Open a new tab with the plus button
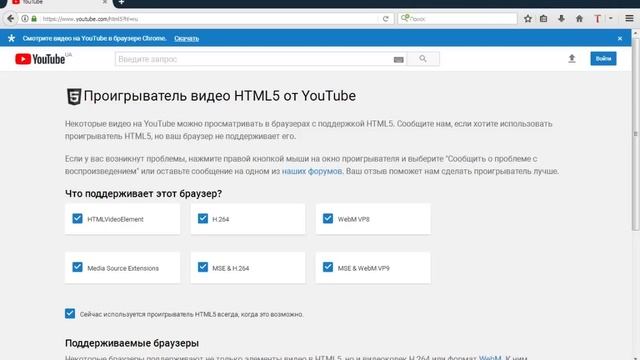This screenshot has height=360, width=640. tap(121, 2)
